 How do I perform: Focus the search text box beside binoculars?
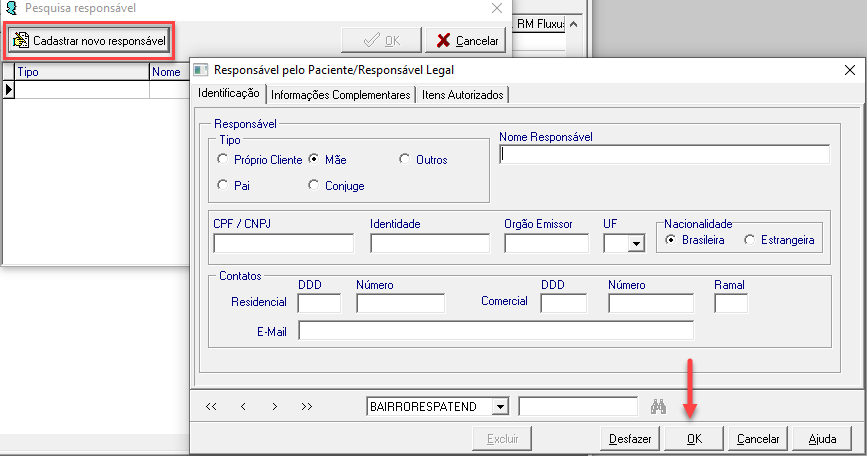pos(578,407)
